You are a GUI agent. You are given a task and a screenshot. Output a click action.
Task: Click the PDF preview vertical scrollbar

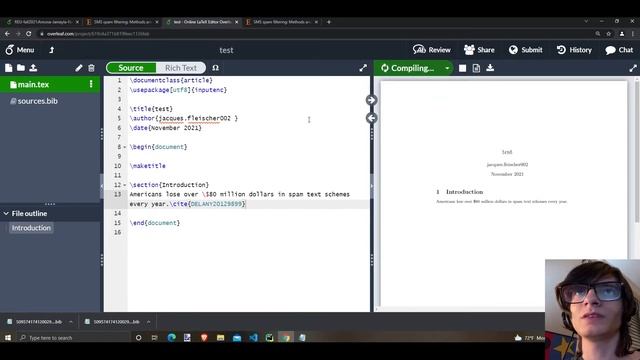[637, 151]
